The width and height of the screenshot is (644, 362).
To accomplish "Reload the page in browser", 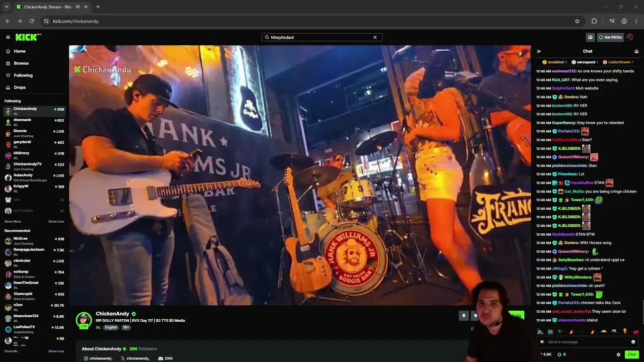I will pos(32,21).
